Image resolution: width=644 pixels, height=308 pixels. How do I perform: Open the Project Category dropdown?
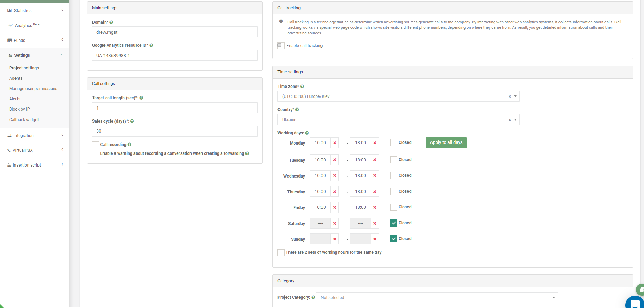(x=437, y=298)
